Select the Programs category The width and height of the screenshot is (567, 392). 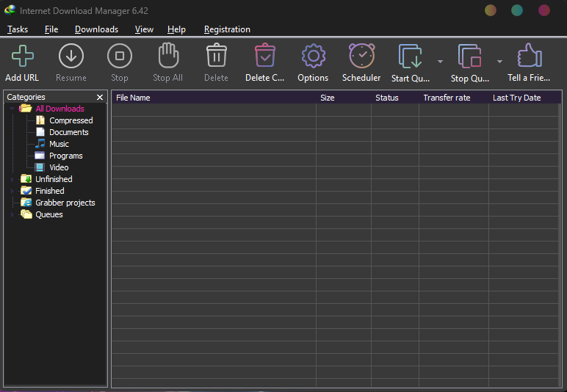point(66,156)
